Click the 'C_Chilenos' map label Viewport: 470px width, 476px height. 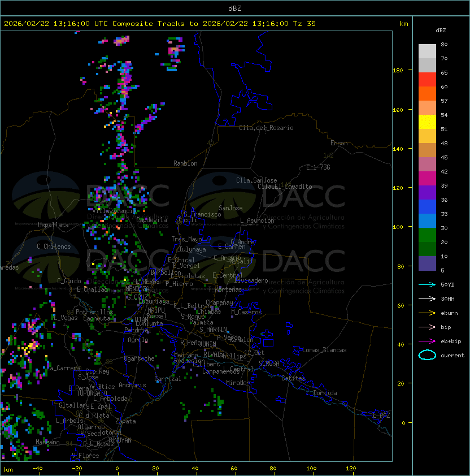(x=54, y=246)
